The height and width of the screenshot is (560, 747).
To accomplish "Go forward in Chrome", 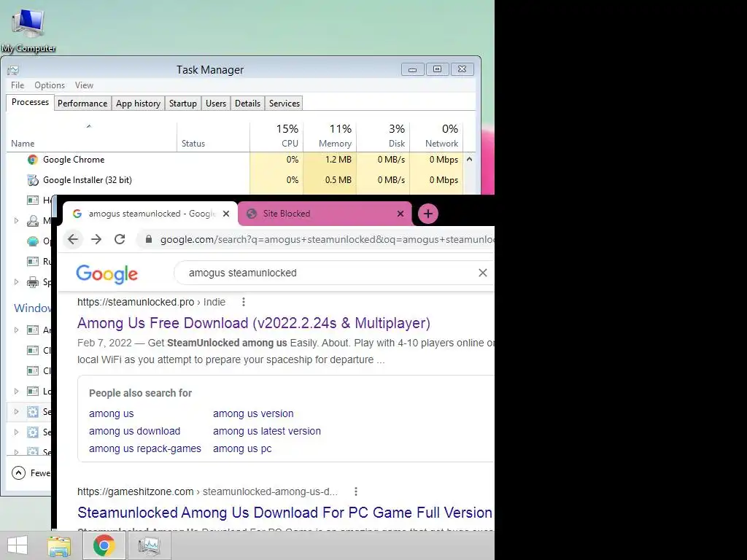I will pyautogui.click(x=96, y=239).
